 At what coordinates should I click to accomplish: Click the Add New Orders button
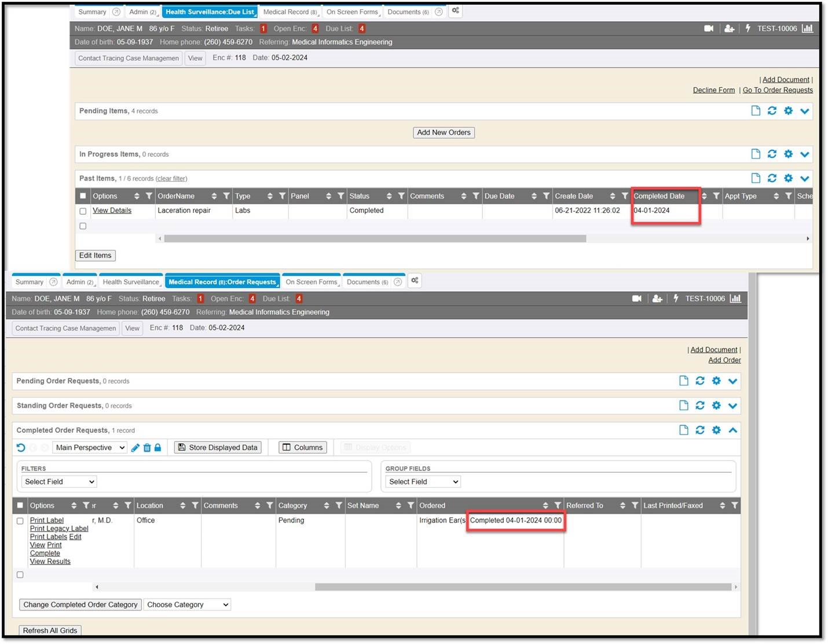tap(444, 133)
